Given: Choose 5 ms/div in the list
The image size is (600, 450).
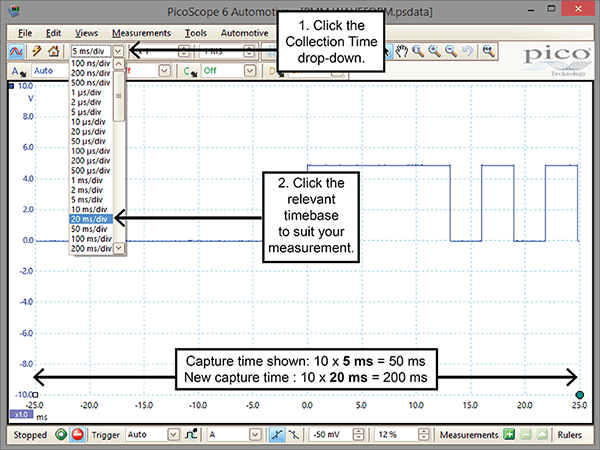Looking at the screenshot, I should click(x=91, y=200).
